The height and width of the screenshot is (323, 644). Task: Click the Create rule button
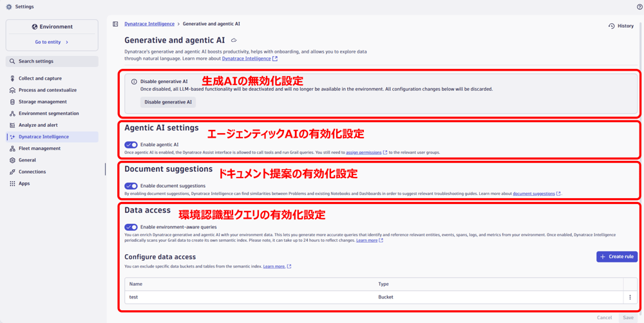[x=617, y=257]
